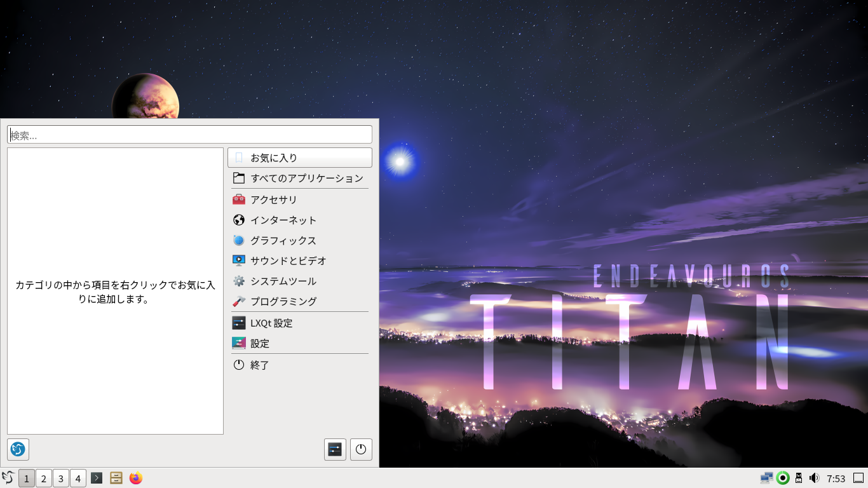Open the LXQt configuration button in the menu footer
This screenshot has width=868, height=488.
pyautogui.click(x=335, y=449)
